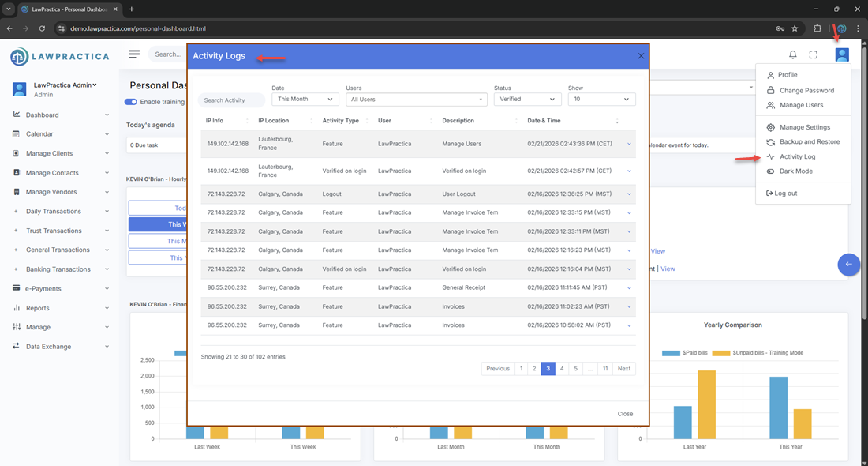Expand the first log row chevron

coord(629,144)
